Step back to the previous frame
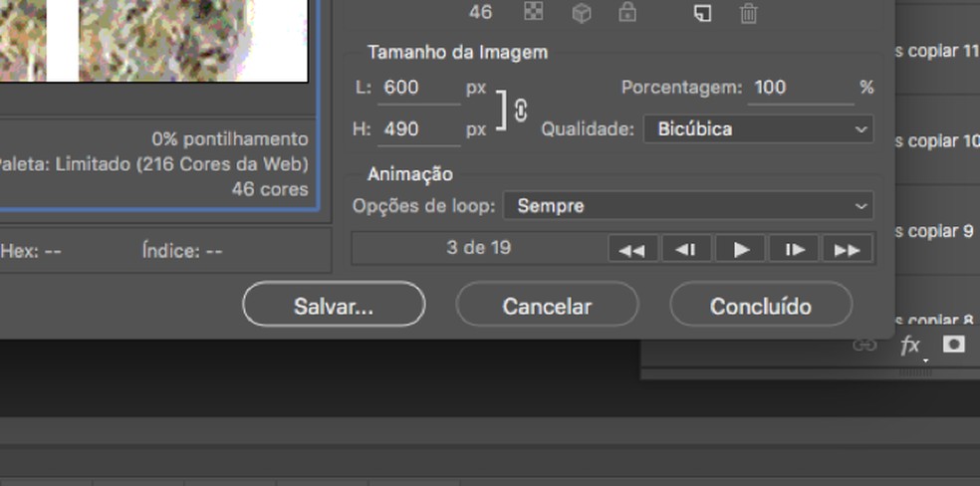 pos(686,249)
